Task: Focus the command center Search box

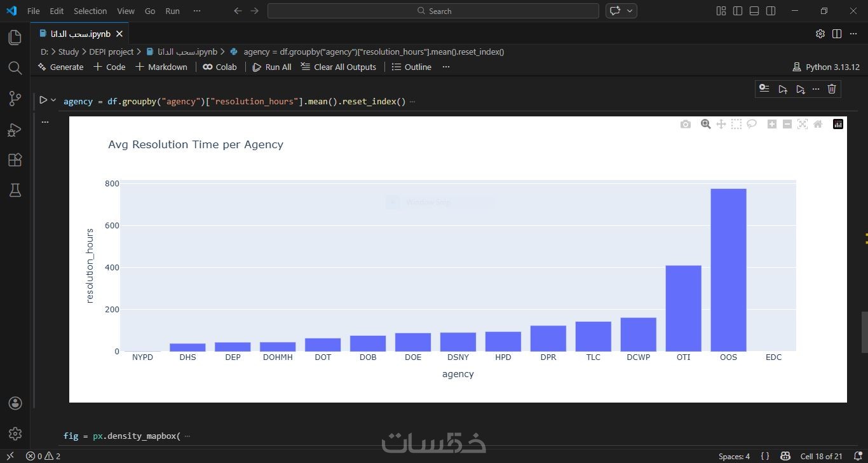Action: (x=433, y=11)
